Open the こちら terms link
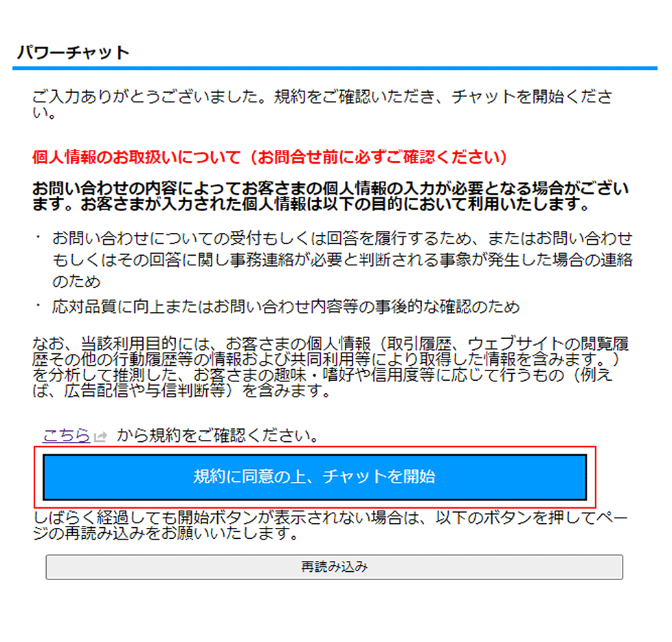Screen dimensions: 672x642 coord(67,436)
